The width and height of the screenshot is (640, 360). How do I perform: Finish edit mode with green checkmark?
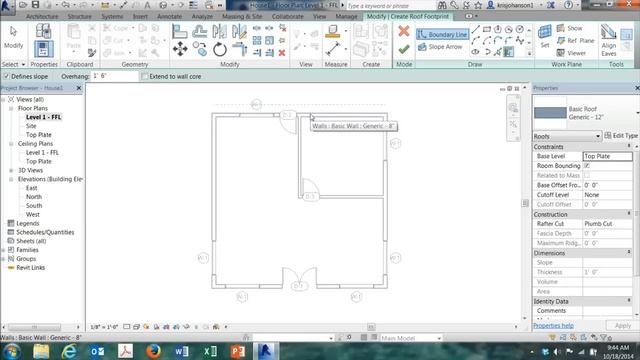click(404, 49)
